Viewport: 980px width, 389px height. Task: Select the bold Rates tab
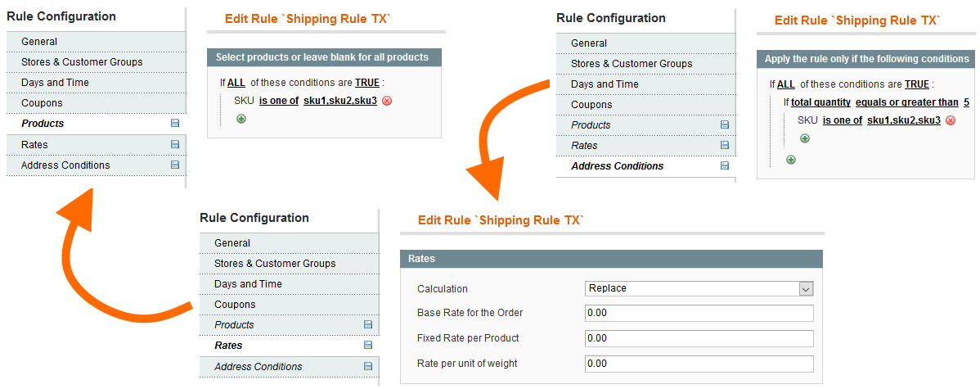click(x=228, y=346)
